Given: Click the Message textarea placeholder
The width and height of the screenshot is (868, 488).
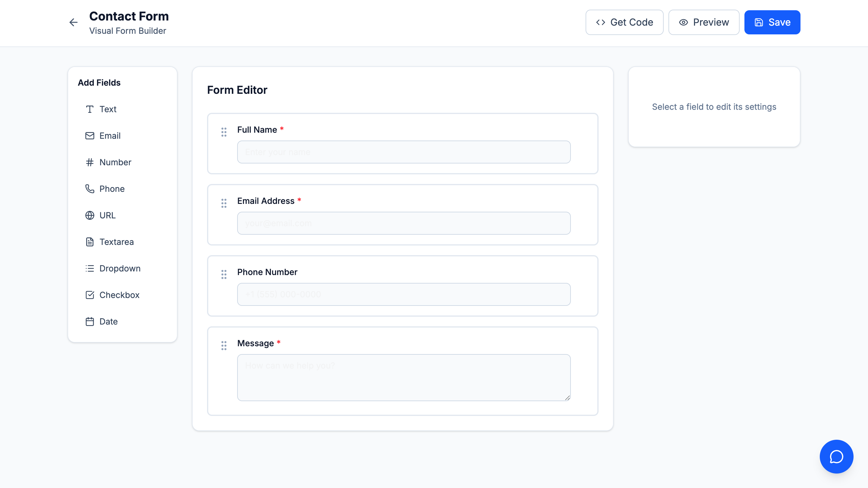Looking at the screenshot, I should (403, 377).
